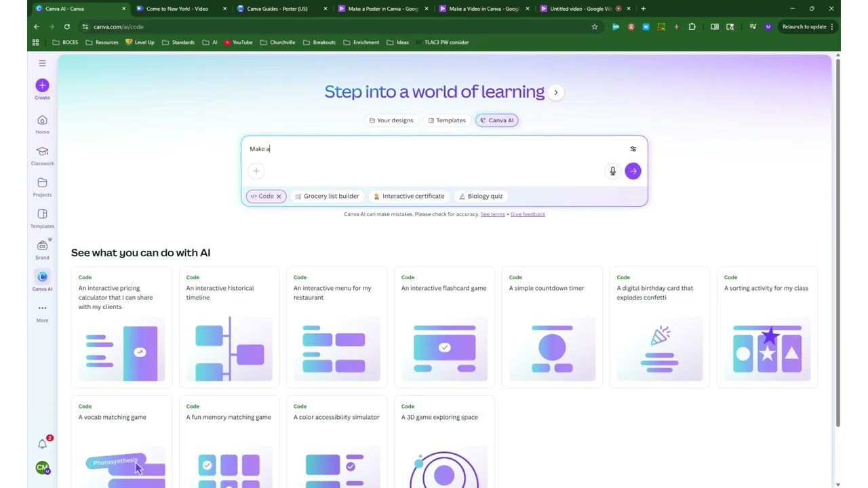Click the address bar URL
This screenshot has height=488, width=868.
[119, 26]
